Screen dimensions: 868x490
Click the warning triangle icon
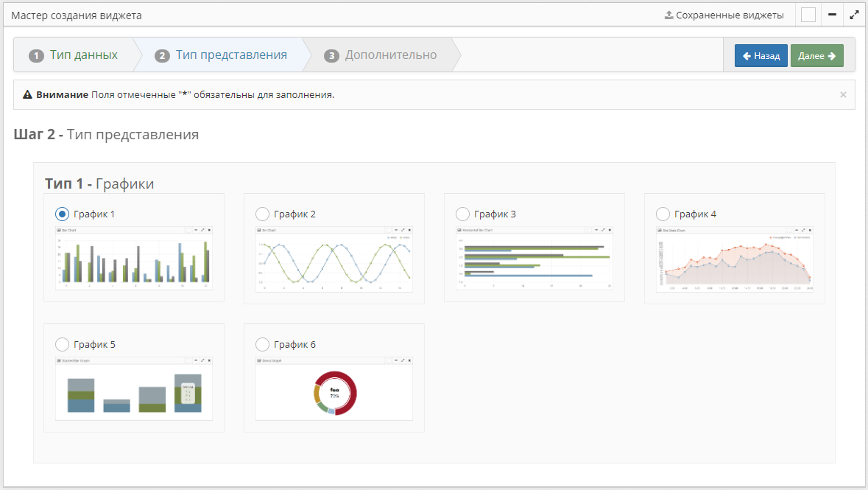(x=27, y=95)
